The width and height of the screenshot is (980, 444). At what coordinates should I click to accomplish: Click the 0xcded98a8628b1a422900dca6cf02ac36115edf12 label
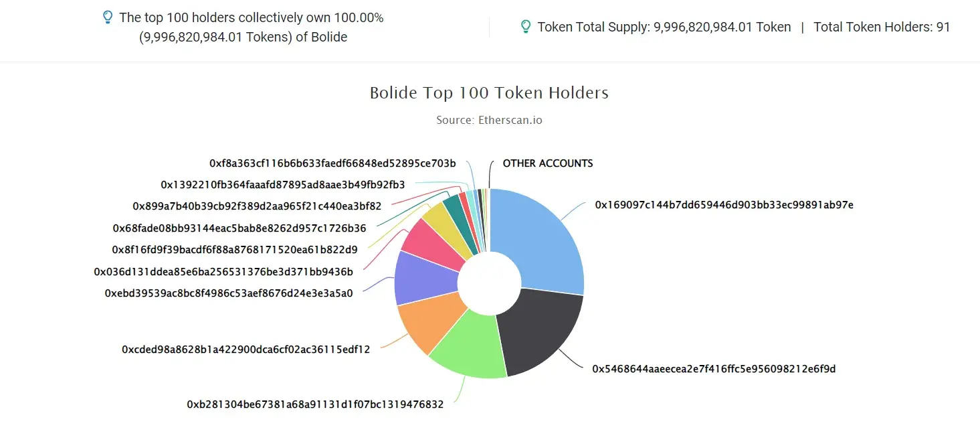(246, 350)
